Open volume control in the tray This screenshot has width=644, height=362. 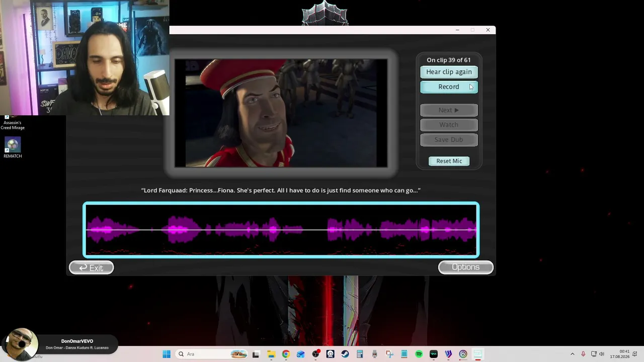(x=602, y=354)
